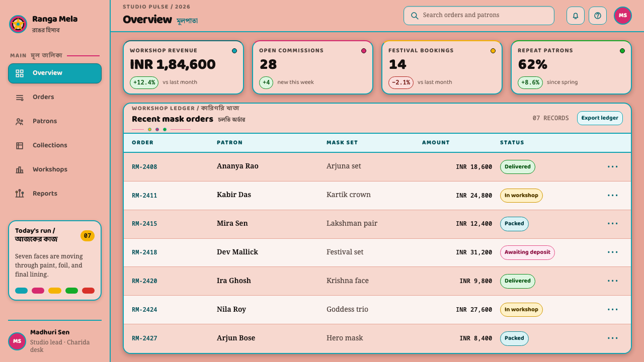Image resolution: width=644 pixels, height=362 pixels.
Task: Go to Orders in the sidebar
Action: [55, 98]
